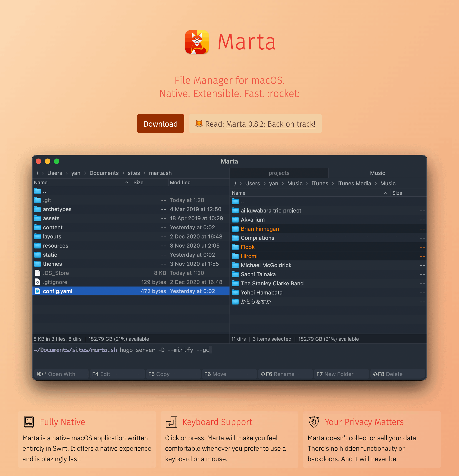Click the Marta fox app logo
This screenshot has width=459, height=476.
[197, 42]
